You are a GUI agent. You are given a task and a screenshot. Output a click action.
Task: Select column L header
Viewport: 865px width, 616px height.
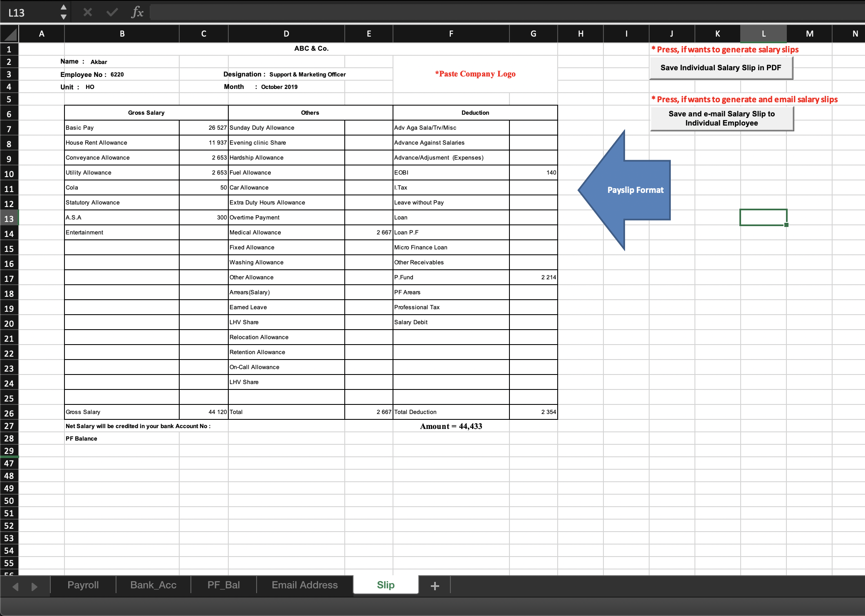[x=764, y=34]
